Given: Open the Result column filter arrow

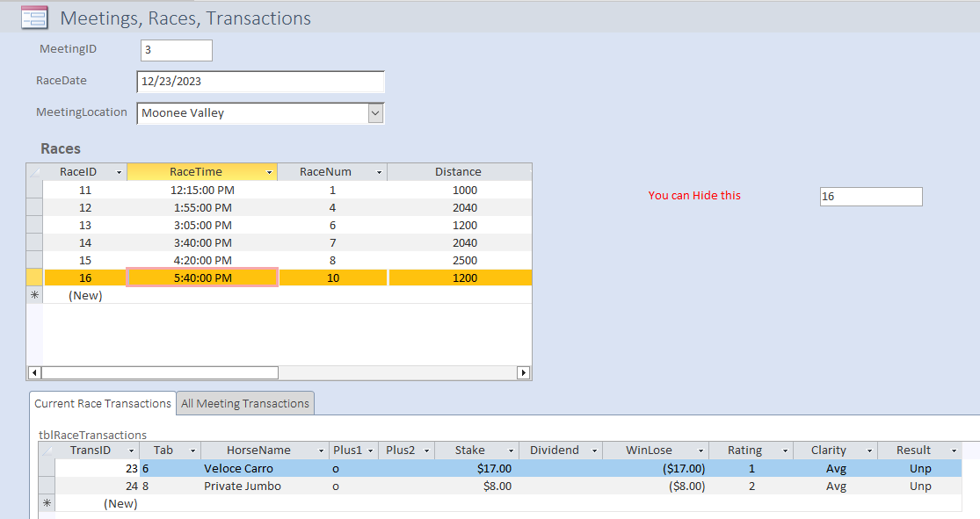Looking at the screenshot, I should click(x=954, y=451).
